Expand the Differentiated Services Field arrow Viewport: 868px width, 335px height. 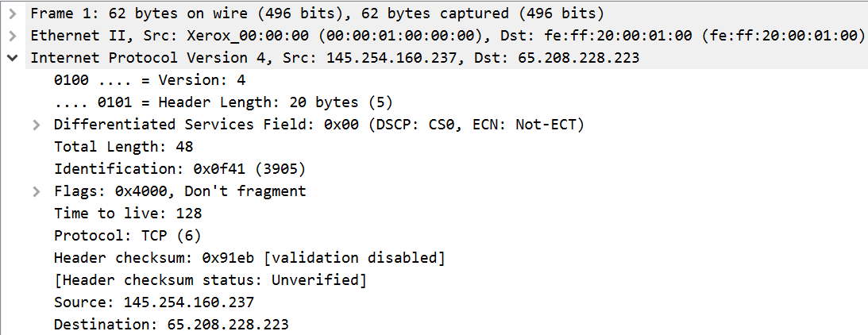[36, 125]
